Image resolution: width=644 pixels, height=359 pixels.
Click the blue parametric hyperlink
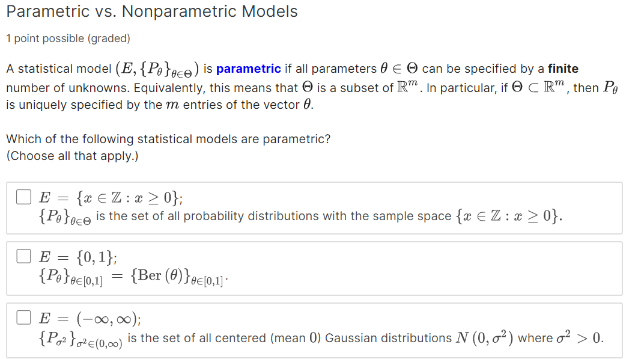click(248, 69)
